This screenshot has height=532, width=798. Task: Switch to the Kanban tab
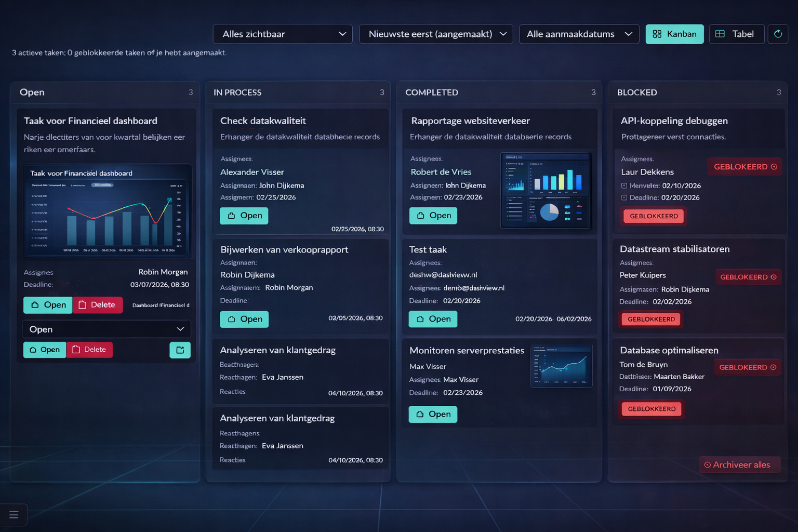click(674, 34)
